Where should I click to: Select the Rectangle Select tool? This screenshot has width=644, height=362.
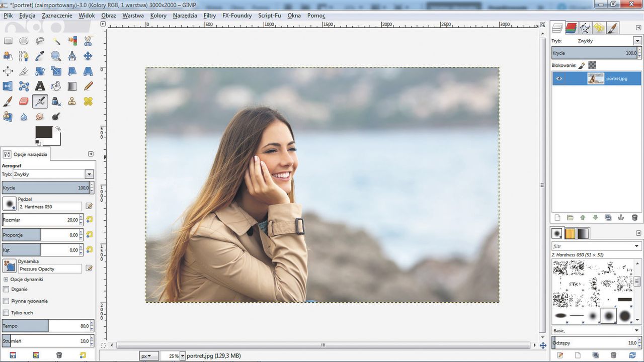click(8, 41)
